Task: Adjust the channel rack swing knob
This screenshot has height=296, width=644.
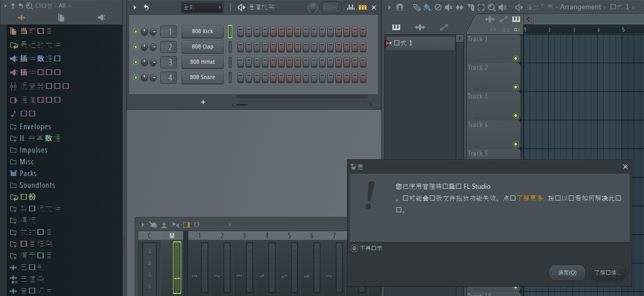Action: click(x=313, y=8)
